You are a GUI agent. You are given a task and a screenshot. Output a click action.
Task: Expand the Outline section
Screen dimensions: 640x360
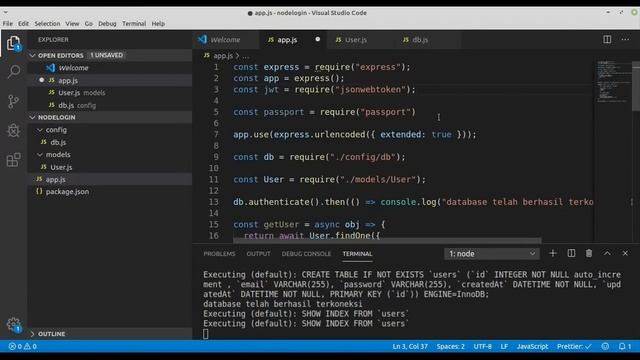pos(32,334)
